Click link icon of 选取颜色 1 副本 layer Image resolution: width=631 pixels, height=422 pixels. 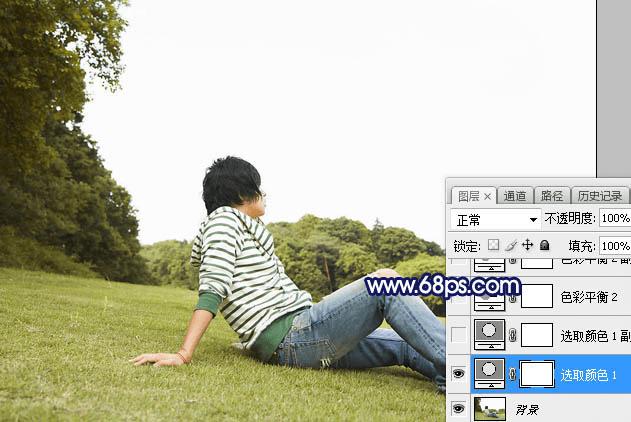click(512, 335)
